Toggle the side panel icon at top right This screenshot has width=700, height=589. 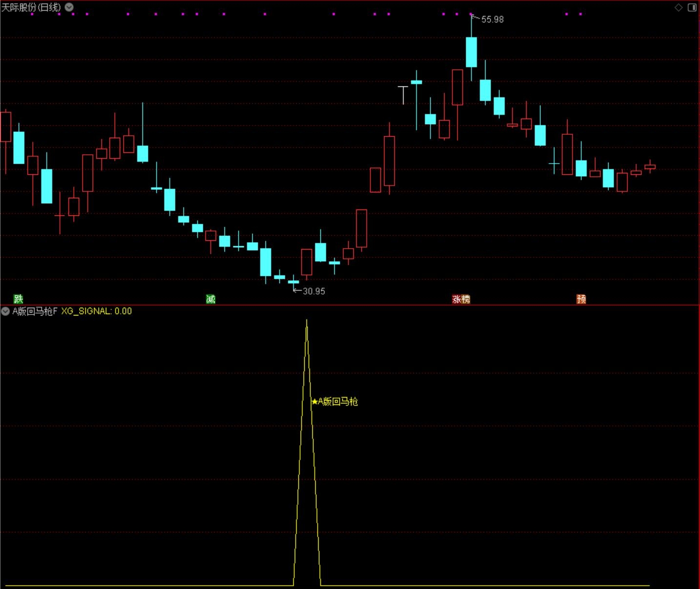692,7
